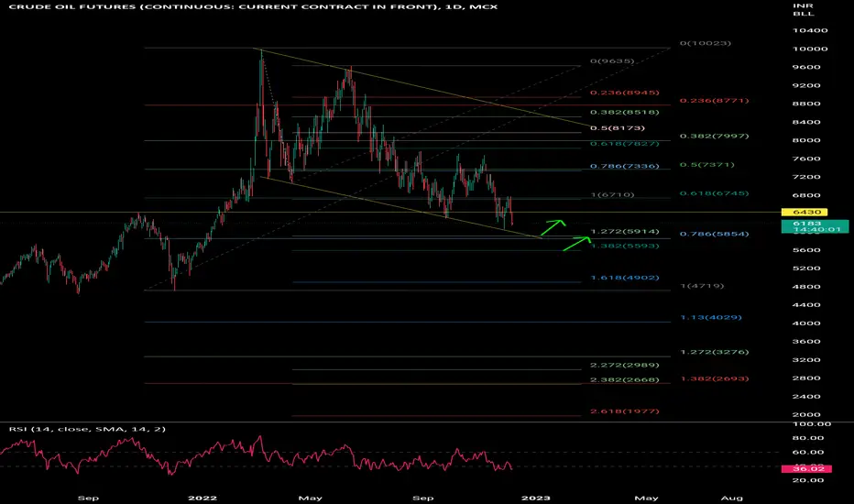Screen dimensions: 854x504
Task: Click the 1.272(3276) extension label
Action: tap(714, 352)
